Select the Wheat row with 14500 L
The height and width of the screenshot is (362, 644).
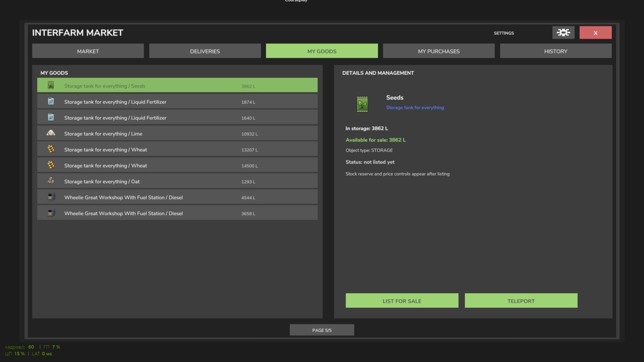(x=177, y=165)
